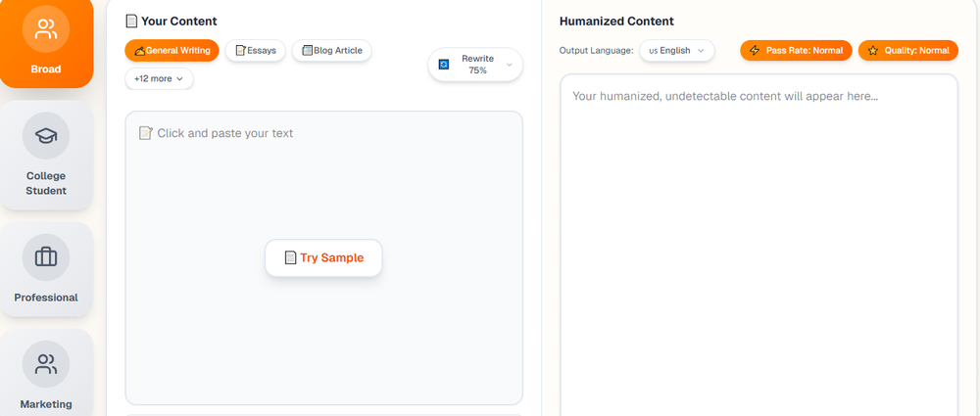Image resolution: width=980 pixels, height=416 pixels.
Task: Select the Essays content type
Action: pos(256,50)
